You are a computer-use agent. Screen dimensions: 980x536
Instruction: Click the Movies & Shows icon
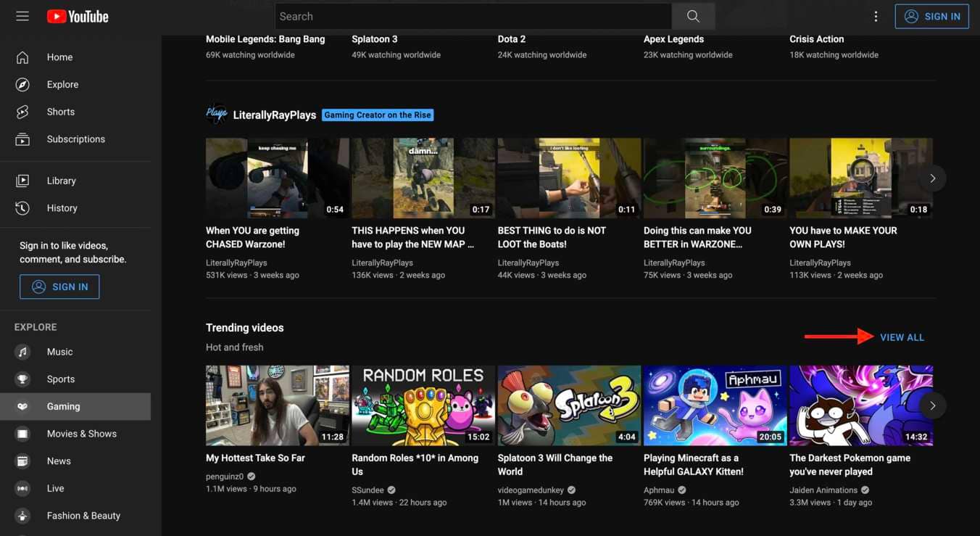tap(22, 434)
